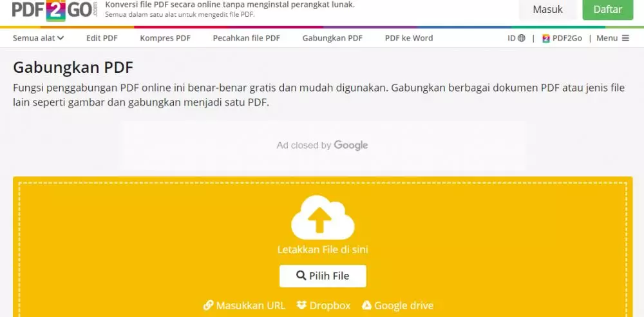The height and width of the screenshot is (317, 644).
Task: Click the green Daftar button
Action: click(x=608, y=10)
